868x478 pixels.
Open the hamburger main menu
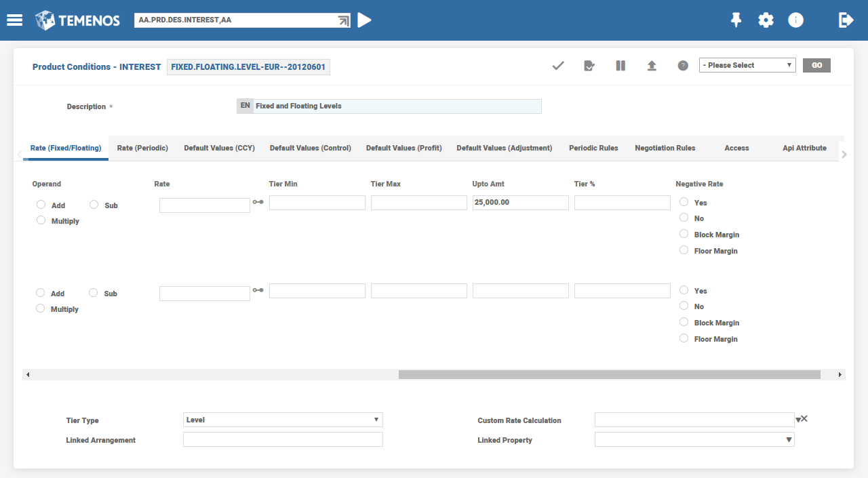pyautogui.click(x=15, y=20)
